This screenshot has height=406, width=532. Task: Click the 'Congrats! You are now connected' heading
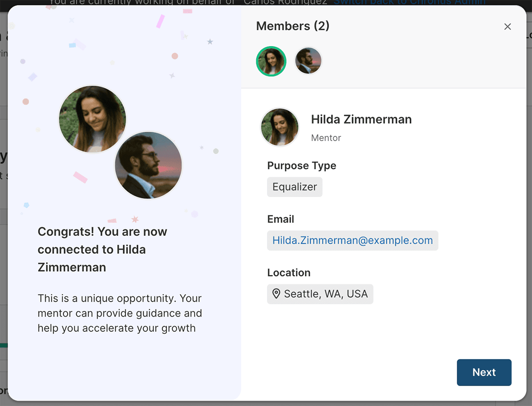pos(102,249)
